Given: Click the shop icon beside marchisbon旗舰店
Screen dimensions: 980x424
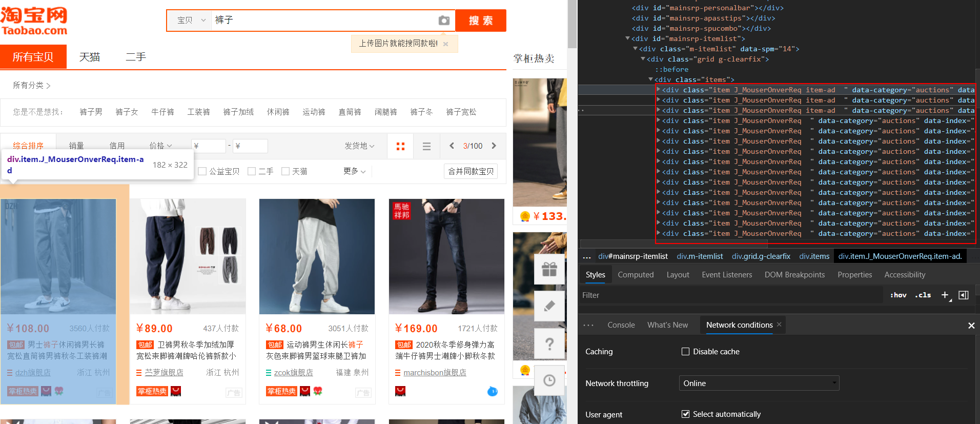Looking at the screenshot, I should click(x=398, y=373).
